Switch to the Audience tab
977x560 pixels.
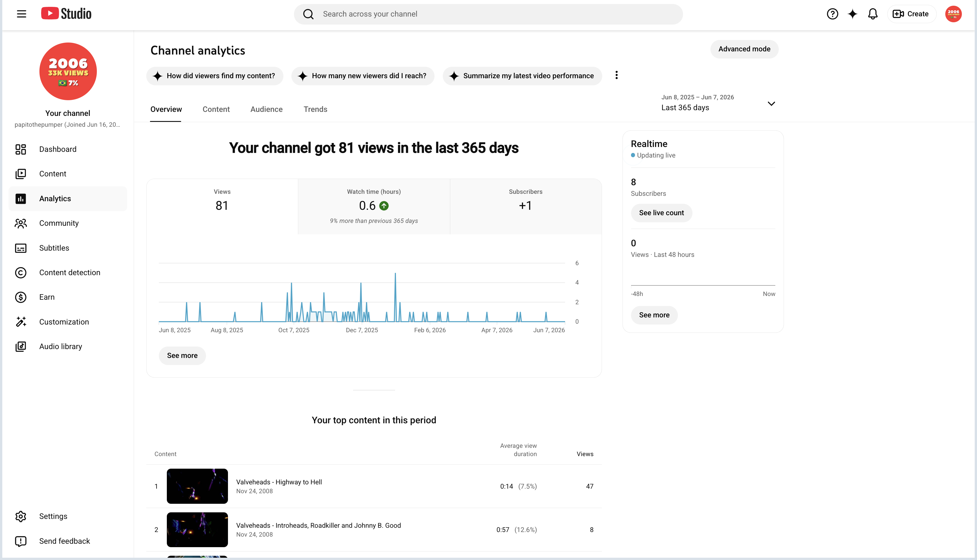click(266, 109)
